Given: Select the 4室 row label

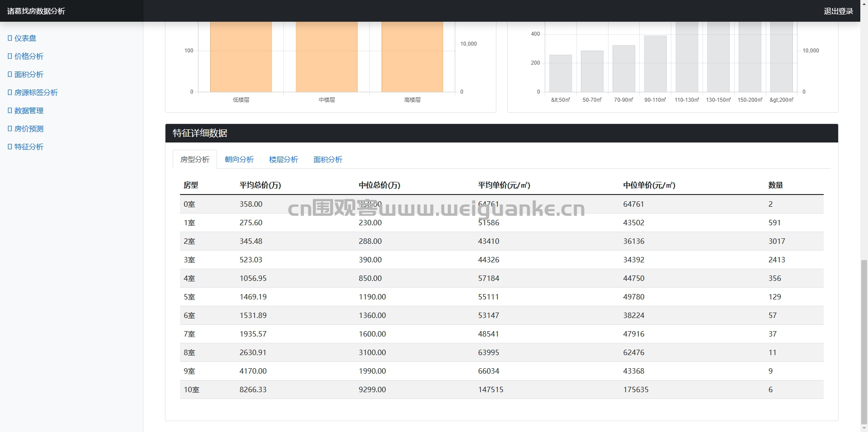Looking at the screenshot, I should (189, 278).
